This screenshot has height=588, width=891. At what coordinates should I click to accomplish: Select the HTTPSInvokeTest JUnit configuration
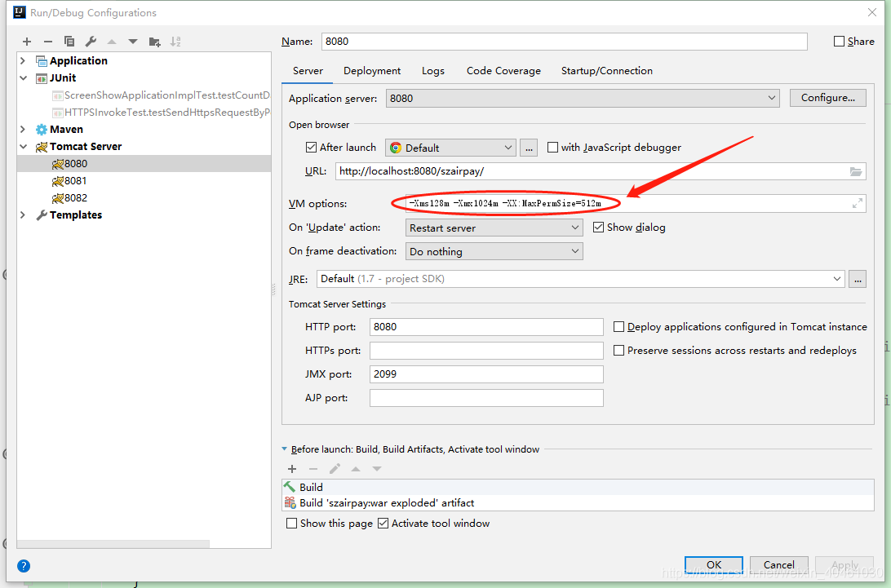[x=161, y=112]
